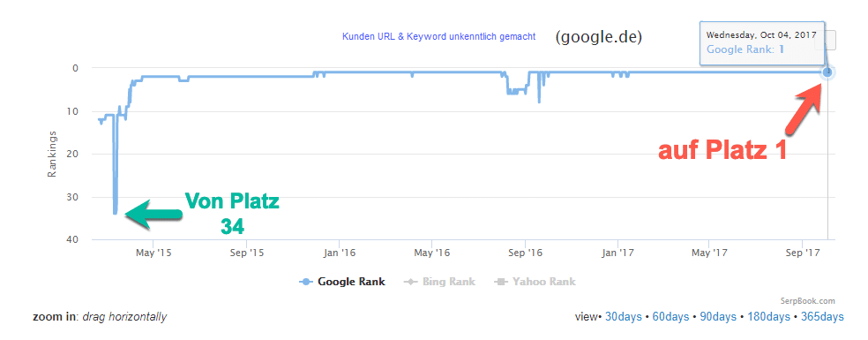This screenshot has width=868, height=340.
Task: Click the Sep '16 x-axis label
Action: coord(525,253)
